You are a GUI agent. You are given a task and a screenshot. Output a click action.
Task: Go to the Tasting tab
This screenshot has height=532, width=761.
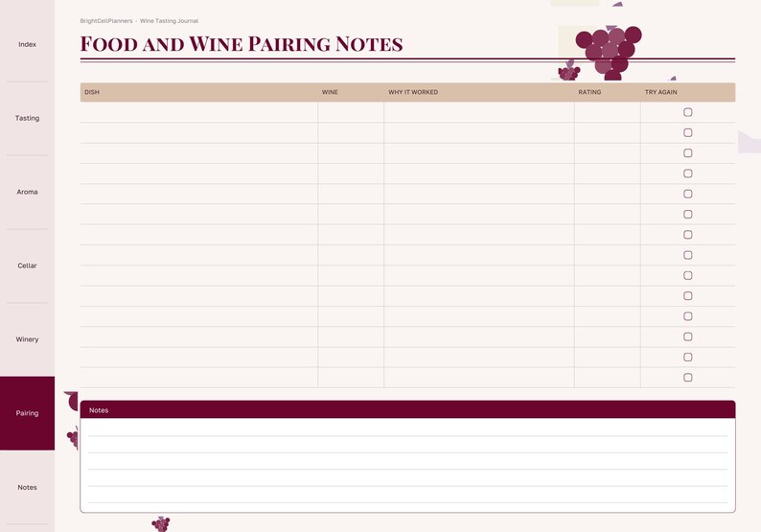(27, 118)
